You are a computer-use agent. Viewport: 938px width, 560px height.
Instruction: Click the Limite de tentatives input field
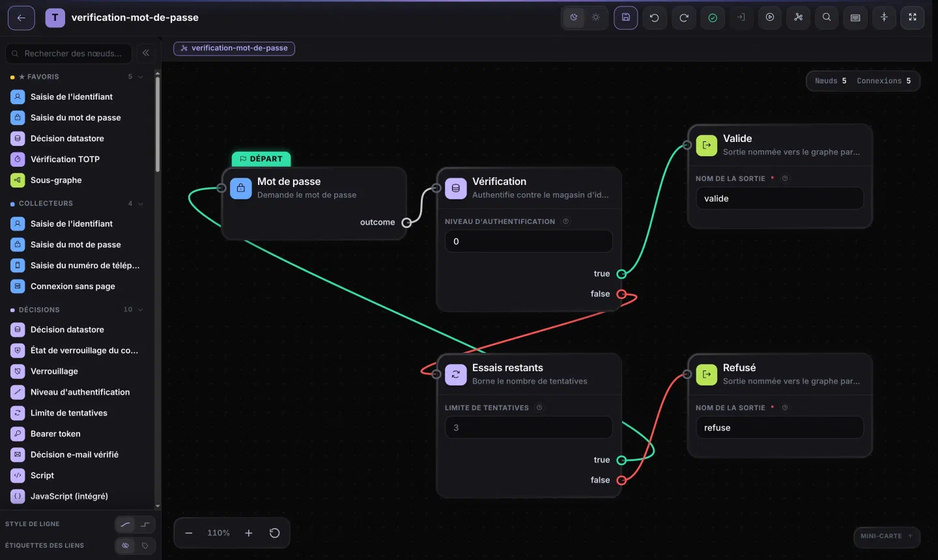coord(529,428)
